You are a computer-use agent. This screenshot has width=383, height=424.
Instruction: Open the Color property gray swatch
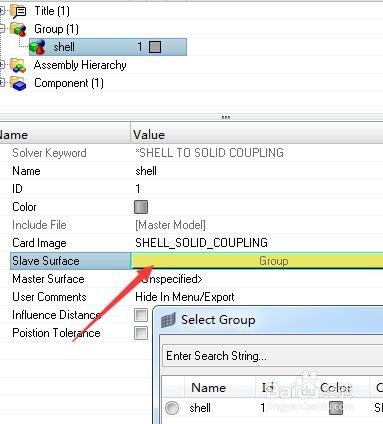[141, 207]
